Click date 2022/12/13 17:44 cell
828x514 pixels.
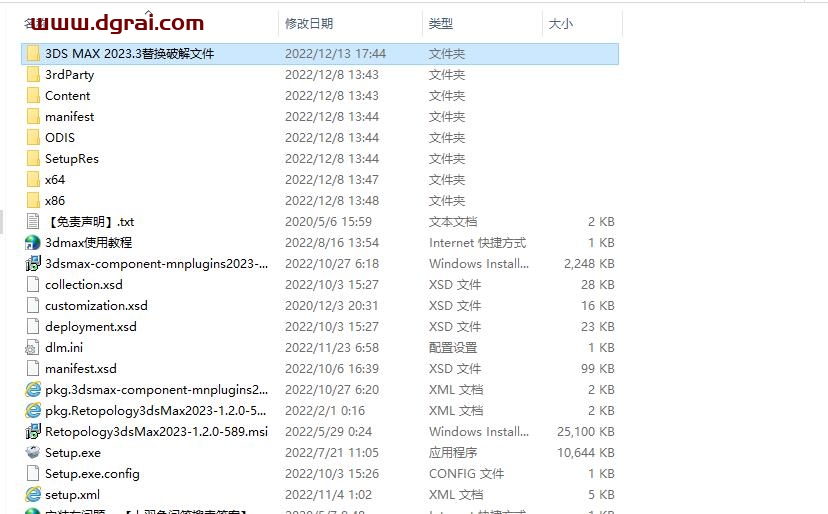click(335, 53)
